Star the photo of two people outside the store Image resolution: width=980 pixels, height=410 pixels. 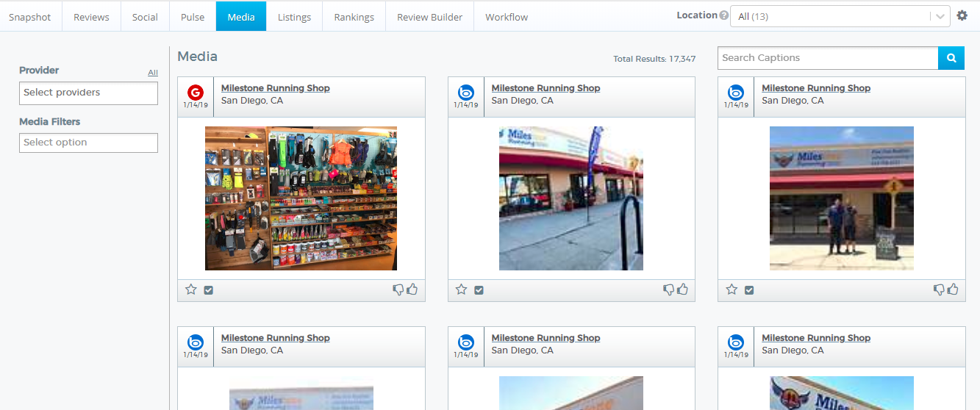tap(732, 289)
